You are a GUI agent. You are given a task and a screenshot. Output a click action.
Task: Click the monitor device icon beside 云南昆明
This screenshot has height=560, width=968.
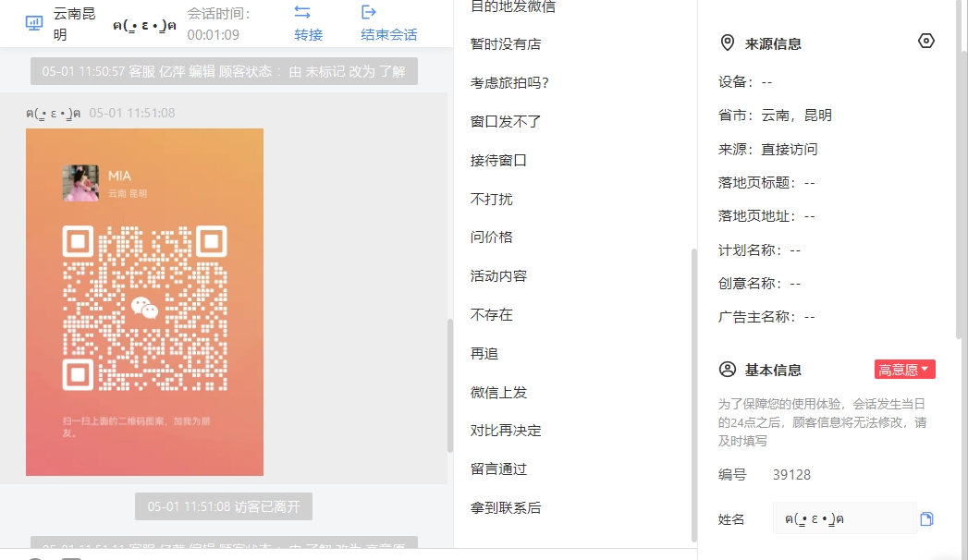click(34, 23)
